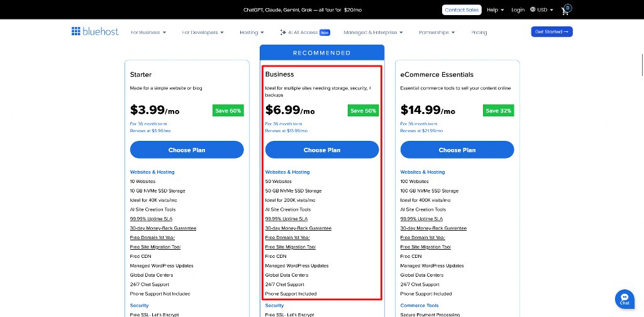Click the Starter plan title
644x317 pixels.
pos(141,75)
